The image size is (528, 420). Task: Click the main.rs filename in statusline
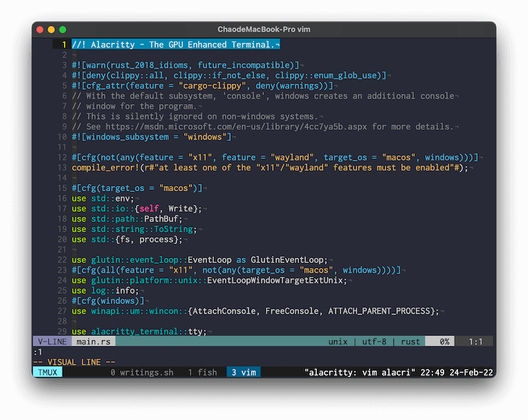tap(93, 342)
